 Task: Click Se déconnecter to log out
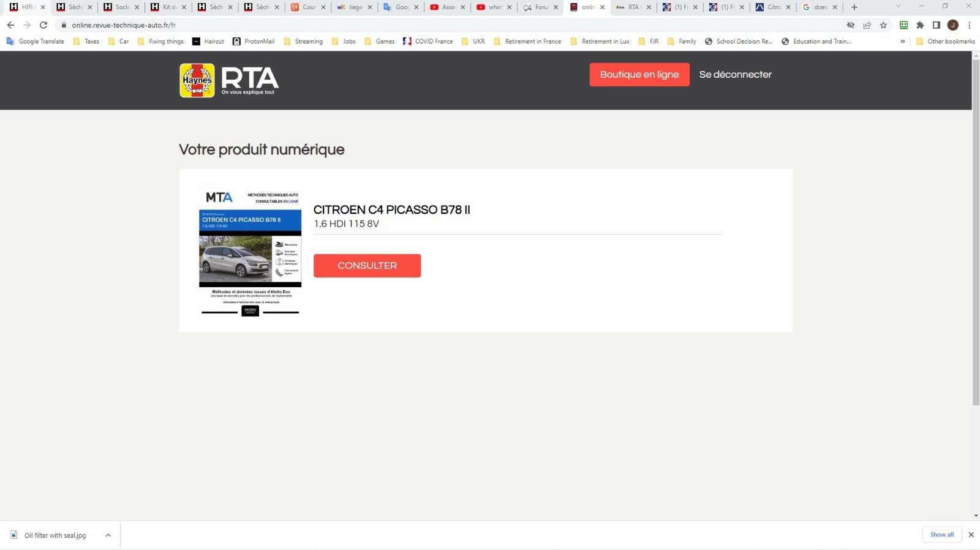coord(736,75)
